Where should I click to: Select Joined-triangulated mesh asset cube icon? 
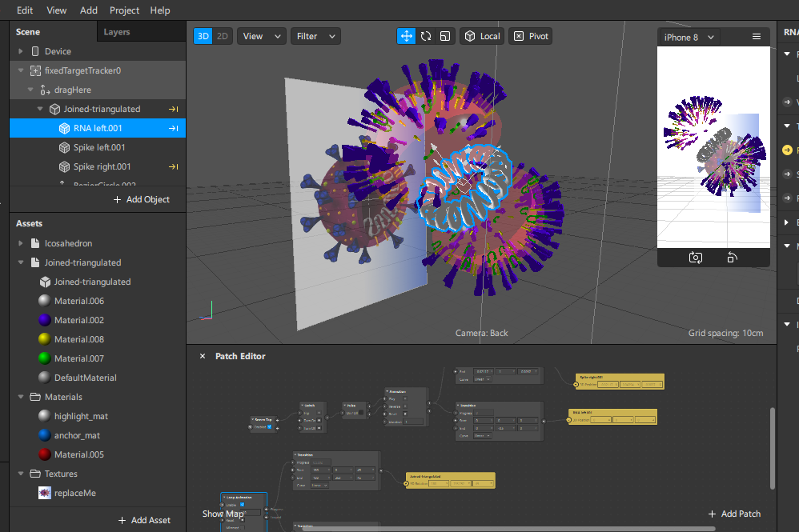pyautogui.click(x=45, y=282)
